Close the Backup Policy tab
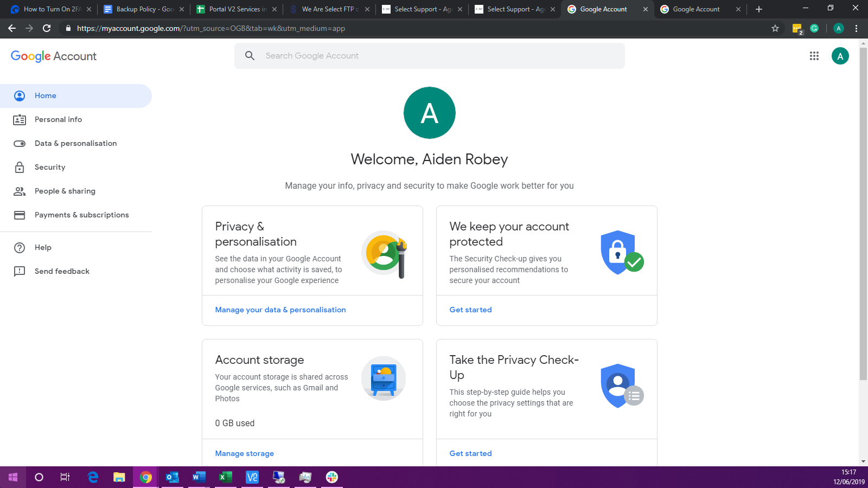Screen dimensions: 868x488 pyautogui.click(x=182, y=9)
